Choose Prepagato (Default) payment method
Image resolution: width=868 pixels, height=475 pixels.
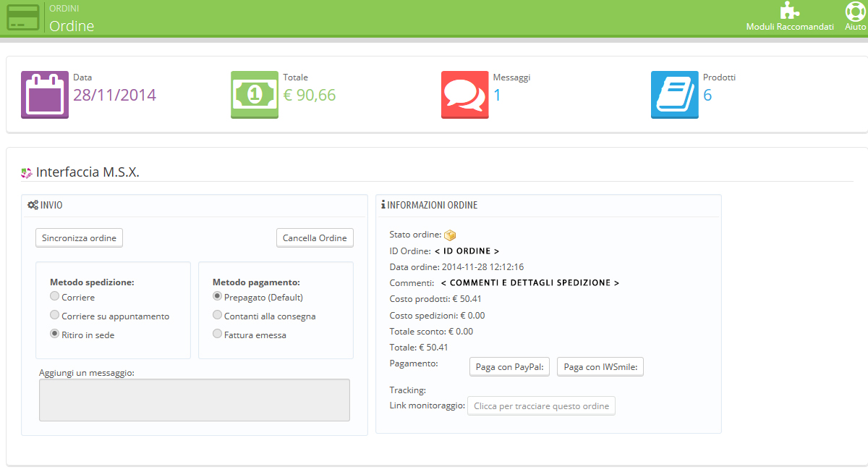[217, 297]
